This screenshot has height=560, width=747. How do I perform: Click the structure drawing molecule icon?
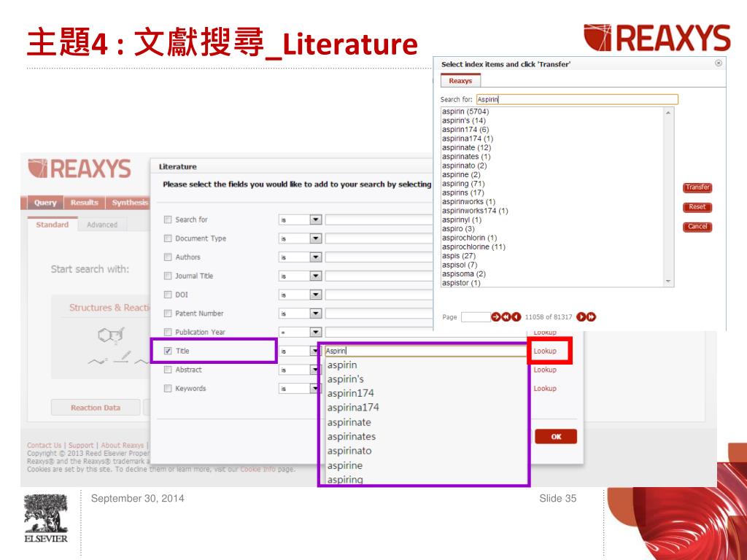112,335
